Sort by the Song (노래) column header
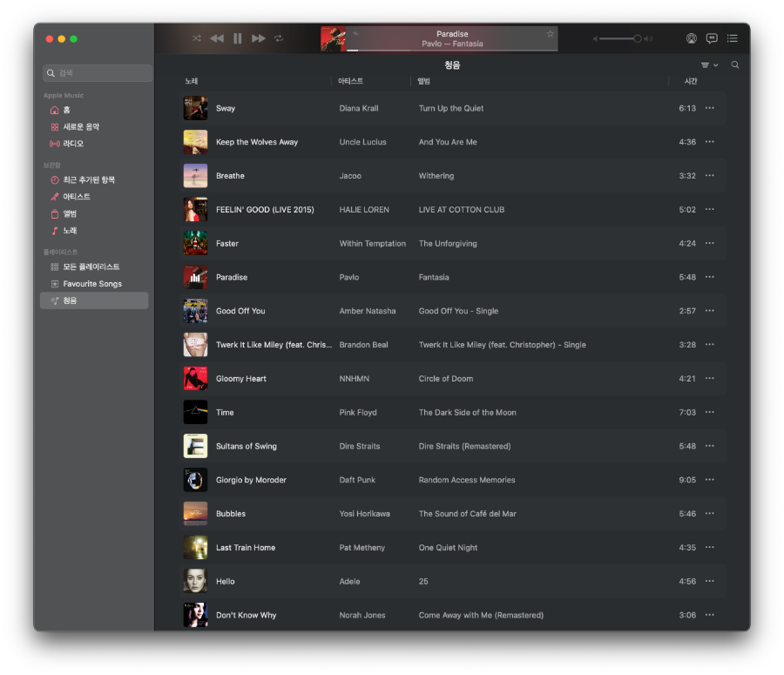 pyautogui.click(x=192, y=81)
